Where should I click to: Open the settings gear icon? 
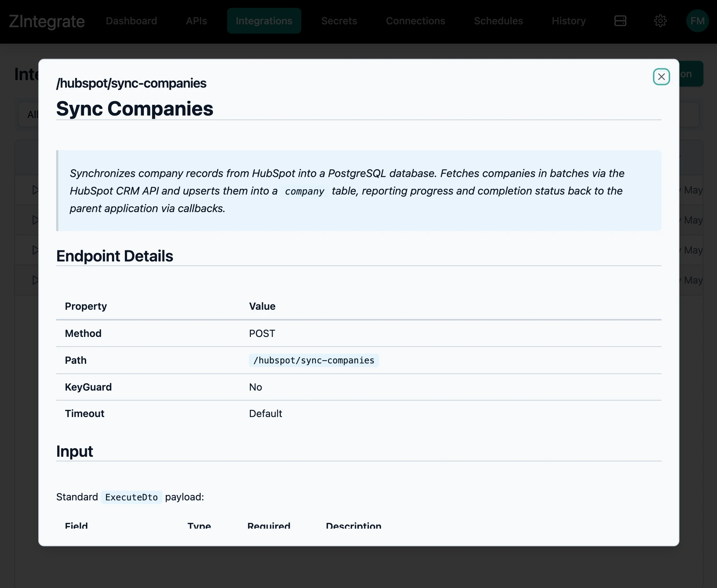click(x=660, y=21)
